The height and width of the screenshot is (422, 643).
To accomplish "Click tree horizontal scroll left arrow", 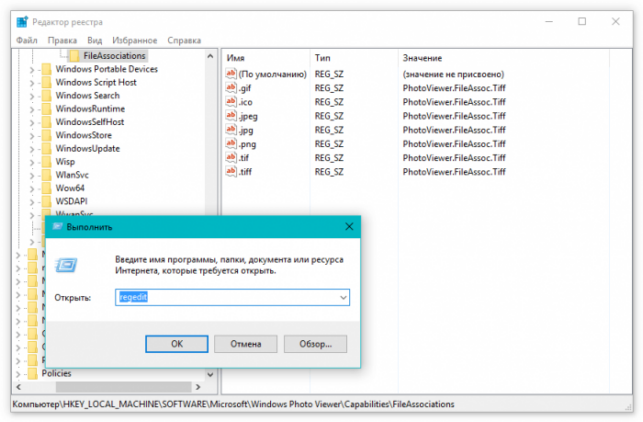I will click(18, 387).
